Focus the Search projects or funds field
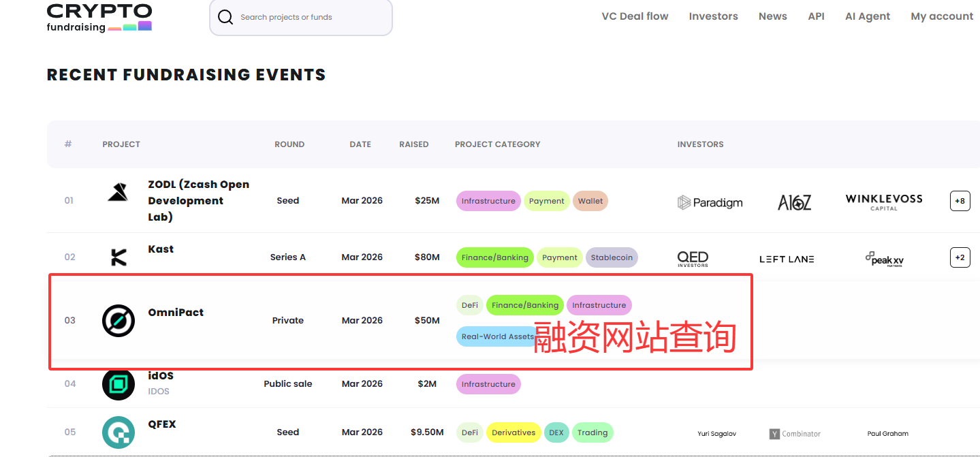Image resolution: width=980 pixels, height=457 pixels. point(301,17)
